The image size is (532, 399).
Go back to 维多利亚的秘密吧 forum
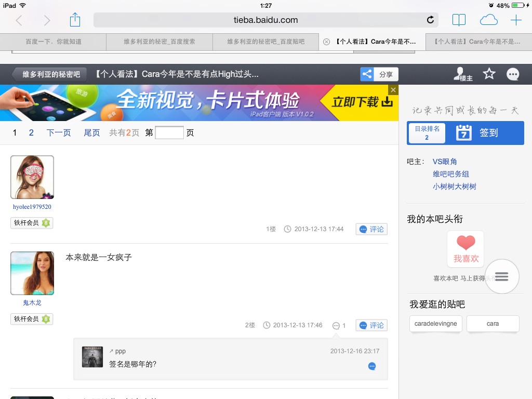(50, 74)
